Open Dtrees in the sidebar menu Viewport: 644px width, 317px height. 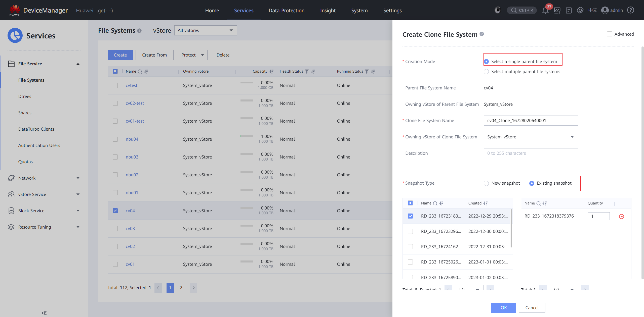tap(25, 96)
